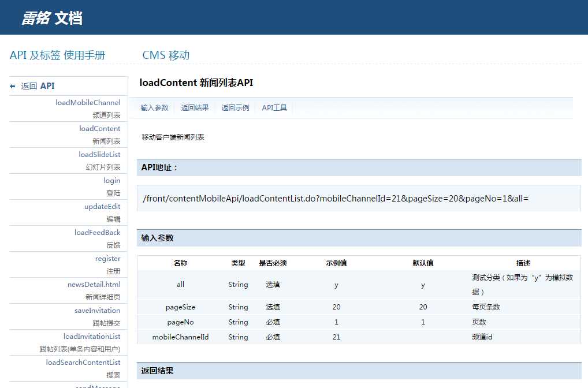This screenshot has width=588, height=388.
Task: Click the 默认值 column header
Action: [x=423, y=263]
